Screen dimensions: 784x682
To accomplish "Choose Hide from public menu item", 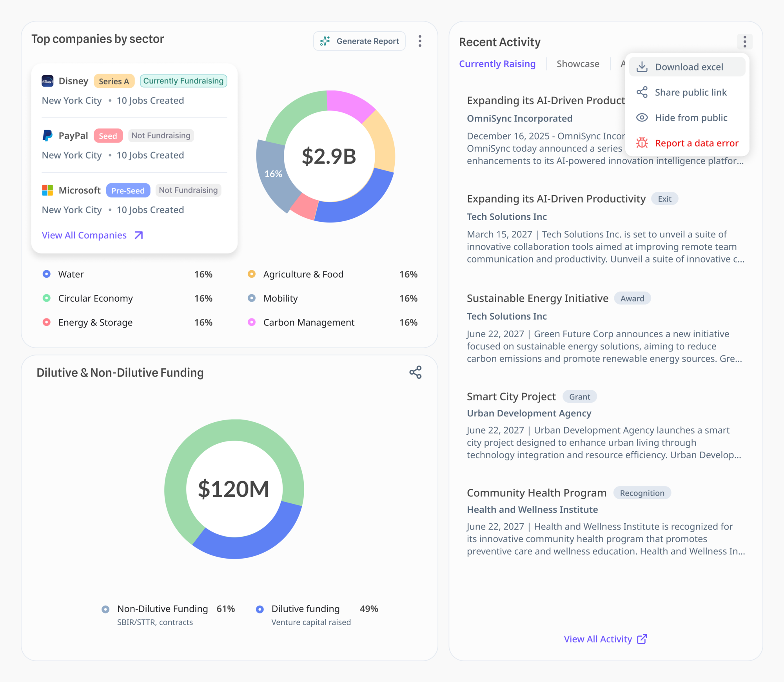I will 687,118.
